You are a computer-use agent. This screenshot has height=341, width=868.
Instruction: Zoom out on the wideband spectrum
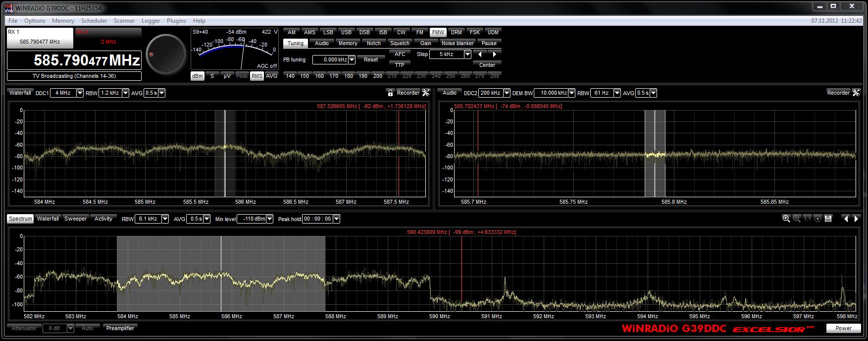click(797, 219)
